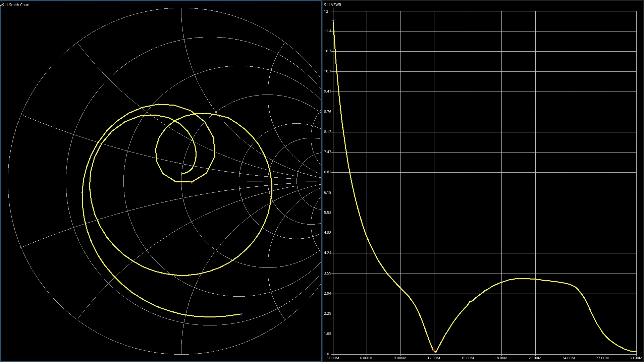
Task: Click the 18.00M frequency axis label
Action: (x=501, y=358)
